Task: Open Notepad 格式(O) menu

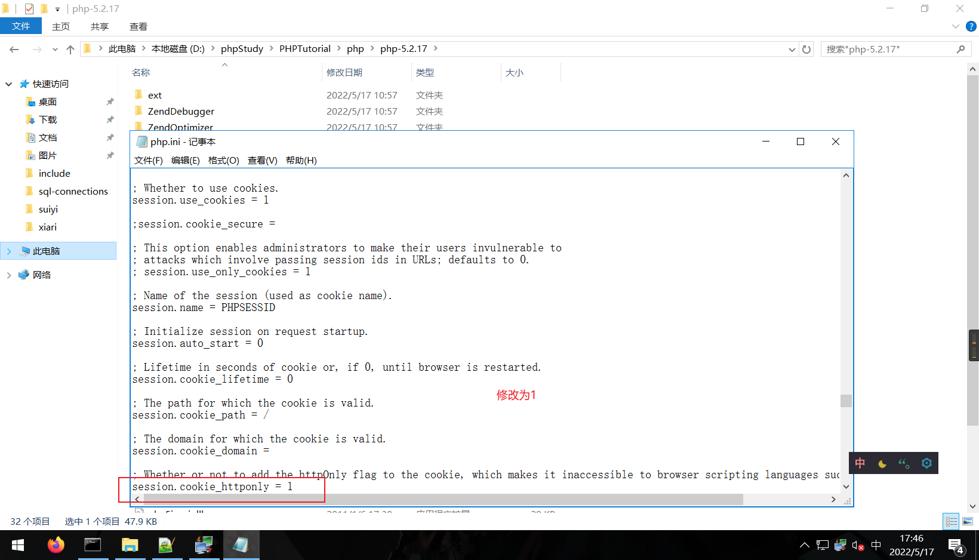Action: click(224, 160)
